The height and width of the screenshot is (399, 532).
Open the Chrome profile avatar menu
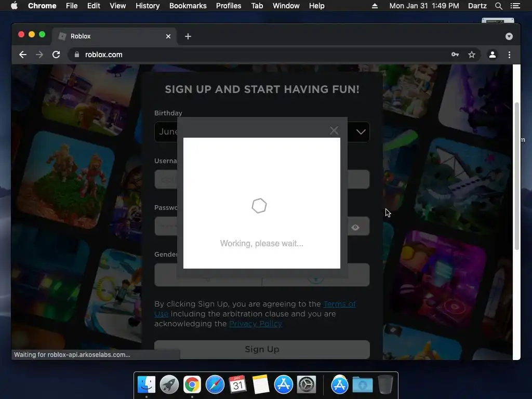493,55
